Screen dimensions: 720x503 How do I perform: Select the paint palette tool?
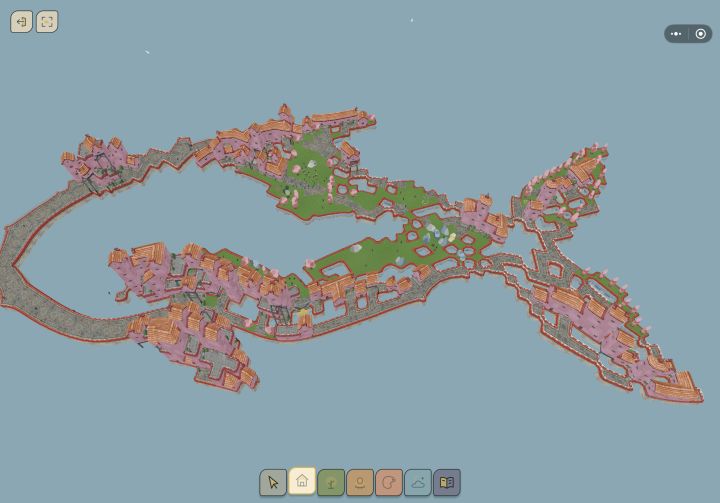tap(389, 482)
